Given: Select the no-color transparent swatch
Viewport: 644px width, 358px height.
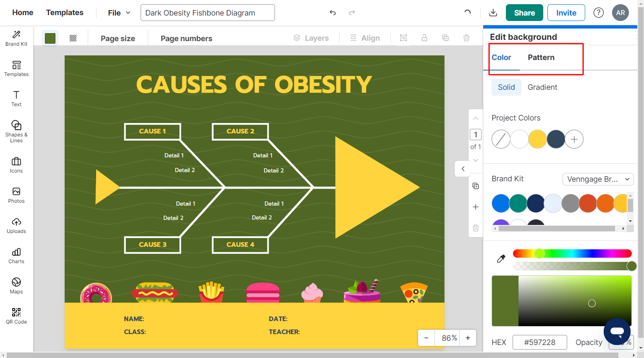Looking at the screenshot, I should 500,139.
